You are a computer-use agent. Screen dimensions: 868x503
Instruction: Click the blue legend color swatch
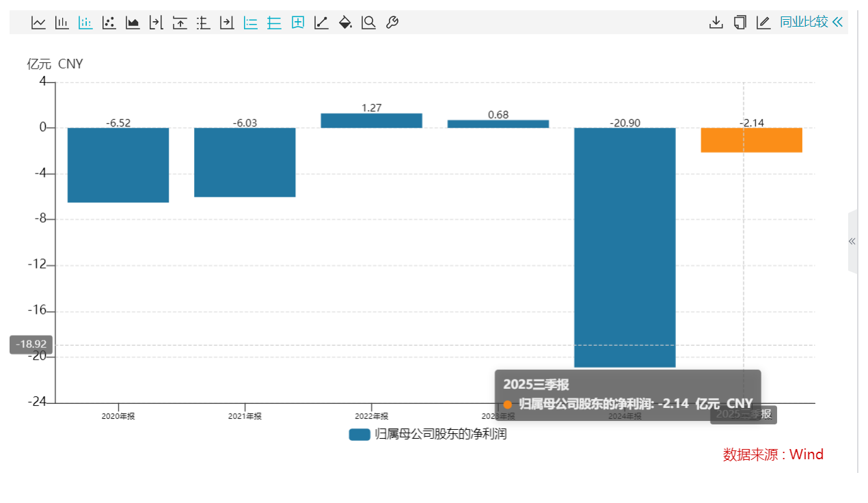click(360, 435)
